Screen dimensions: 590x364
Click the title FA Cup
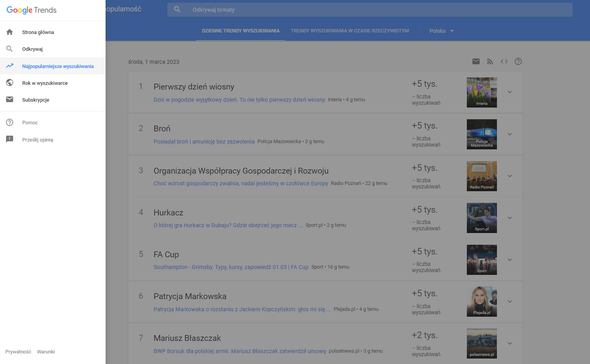click(166, 255)
